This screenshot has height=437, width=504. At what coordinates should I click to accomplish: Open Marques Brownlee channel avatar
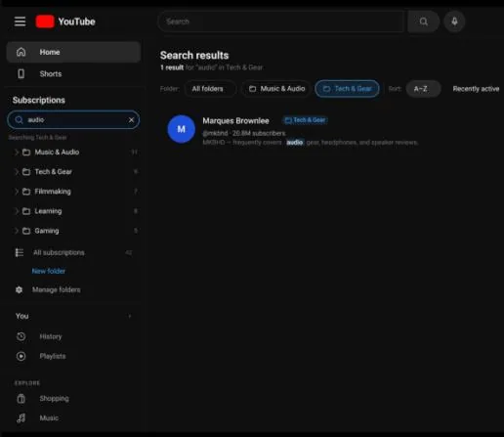[181, 129]
